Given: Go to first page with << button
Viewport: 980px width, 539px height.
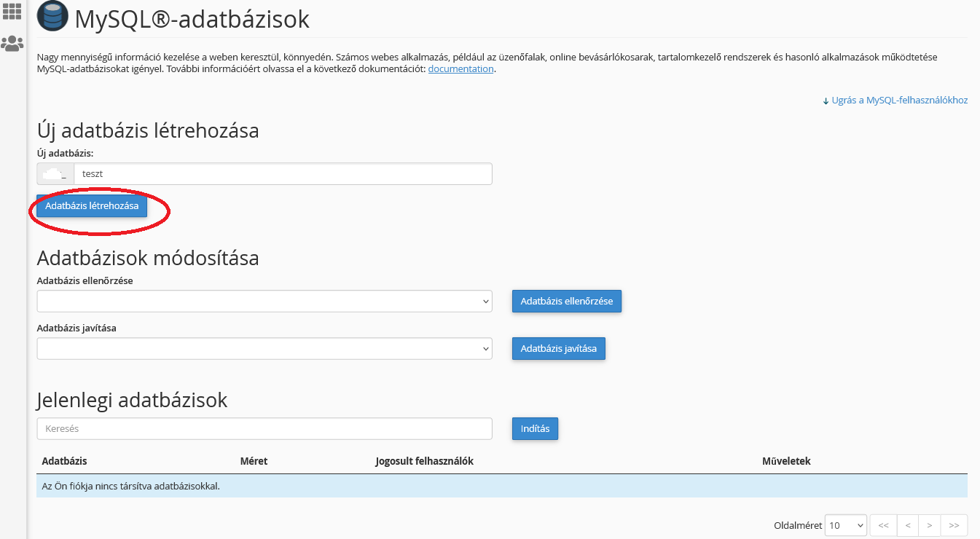Looking at the screenshot, I should point(883,525).
